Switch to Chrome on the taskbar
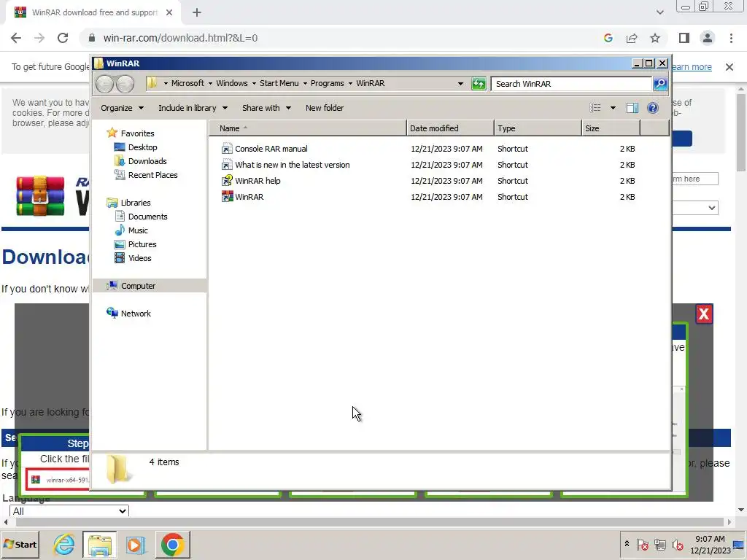The image size is (747, 560). [x=172, y=544]
